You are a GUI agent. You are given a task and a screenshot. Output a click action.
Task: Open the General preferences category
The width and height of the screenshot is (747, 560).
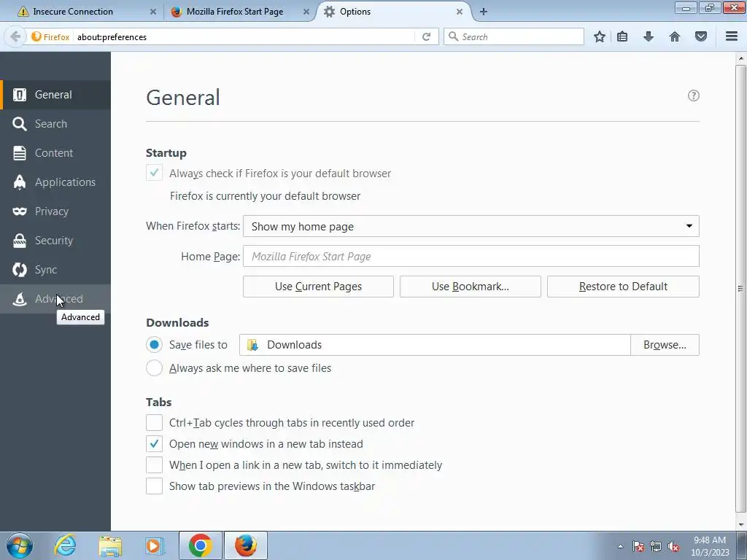click(x=55, y=95)
